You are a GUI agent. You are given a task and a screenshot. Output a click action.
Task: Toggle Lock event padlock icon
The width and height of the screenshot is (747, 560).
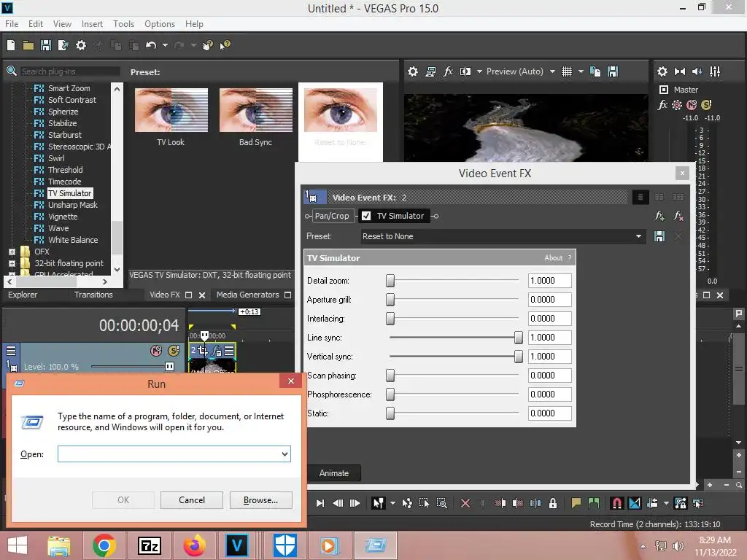(x=553, y=503)
